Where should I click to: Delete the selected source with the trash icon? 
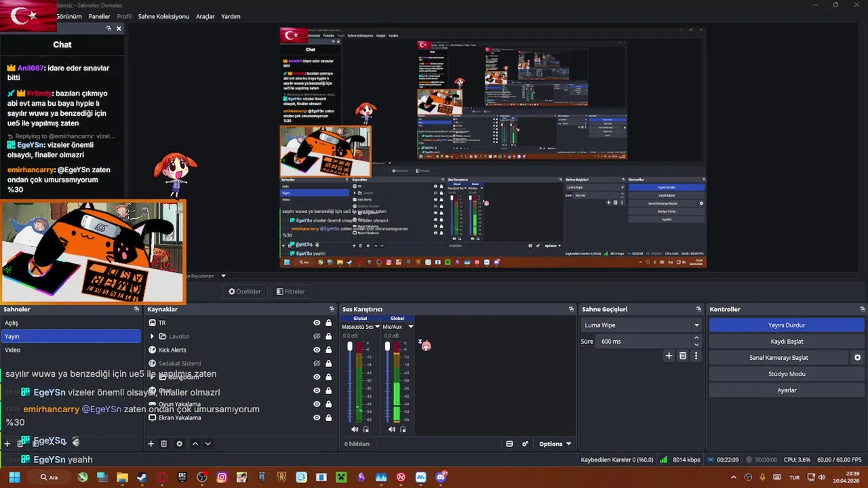(163, 444)
